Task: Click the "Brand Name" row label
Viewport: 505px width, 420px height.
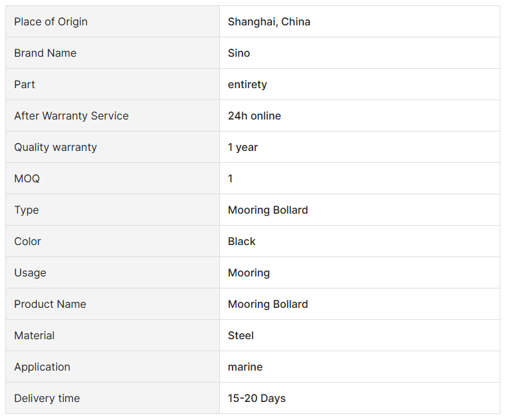Action: [x=45, y=53]
